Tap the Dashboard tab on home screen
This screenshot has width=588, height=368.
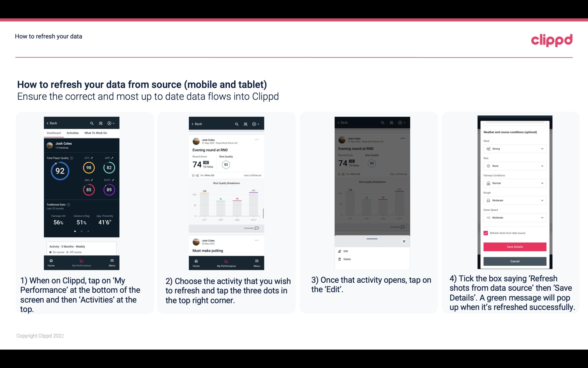(x=54, y=133)
